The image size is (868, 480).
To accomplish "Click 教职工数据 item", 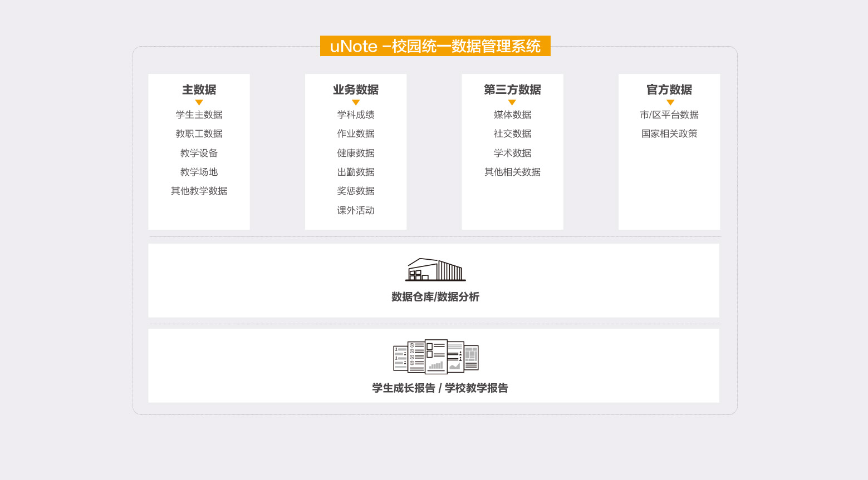I will tap(199, 133).
